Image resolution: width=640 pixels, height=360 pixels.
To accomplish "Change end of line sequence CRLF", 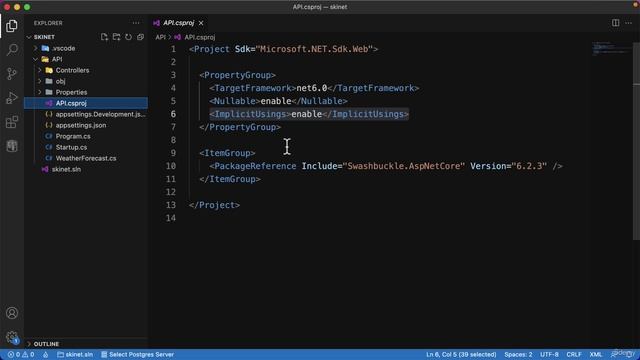I will point(574,355).
